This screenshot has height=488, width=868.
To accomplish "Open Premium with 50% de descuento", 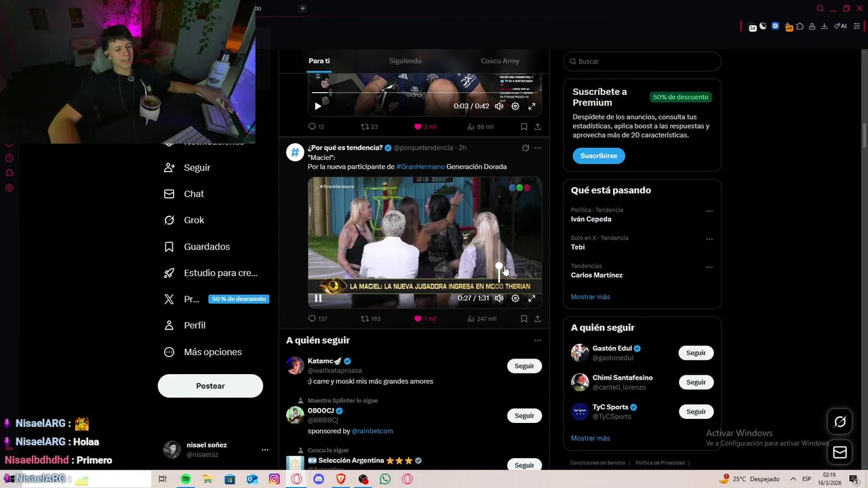I will point(216,299).
